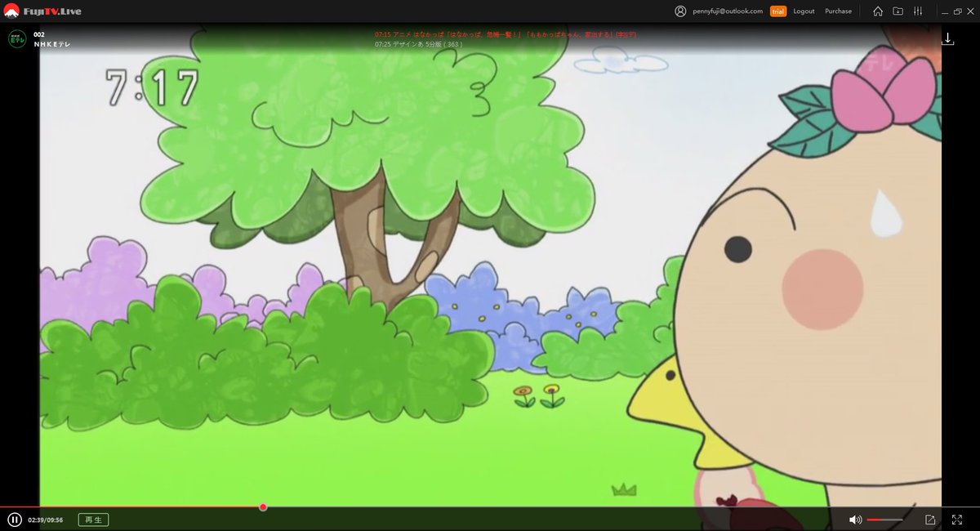Click the 07:25 デザインあ upcoming program
The image size is (980, 531).
(419, 43)
